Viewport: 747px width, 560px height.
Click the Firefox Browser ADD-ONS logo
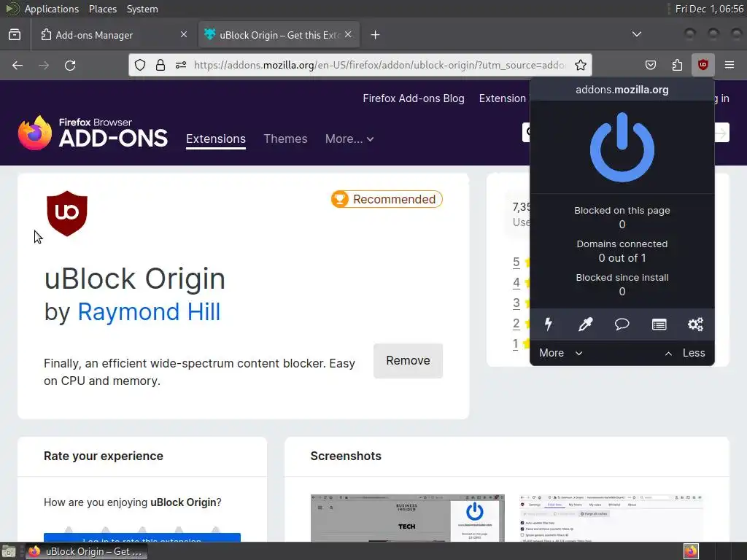point(93,133)
